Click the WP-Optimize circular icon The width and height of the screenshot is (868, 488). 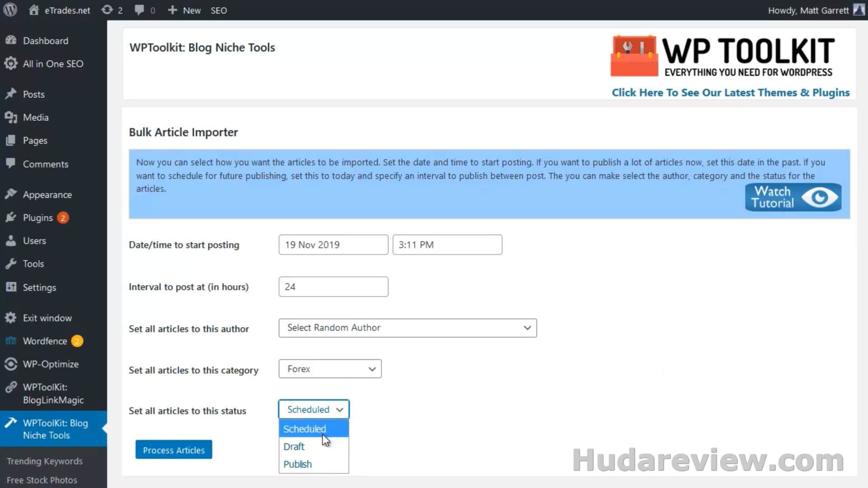pos(11,364)
